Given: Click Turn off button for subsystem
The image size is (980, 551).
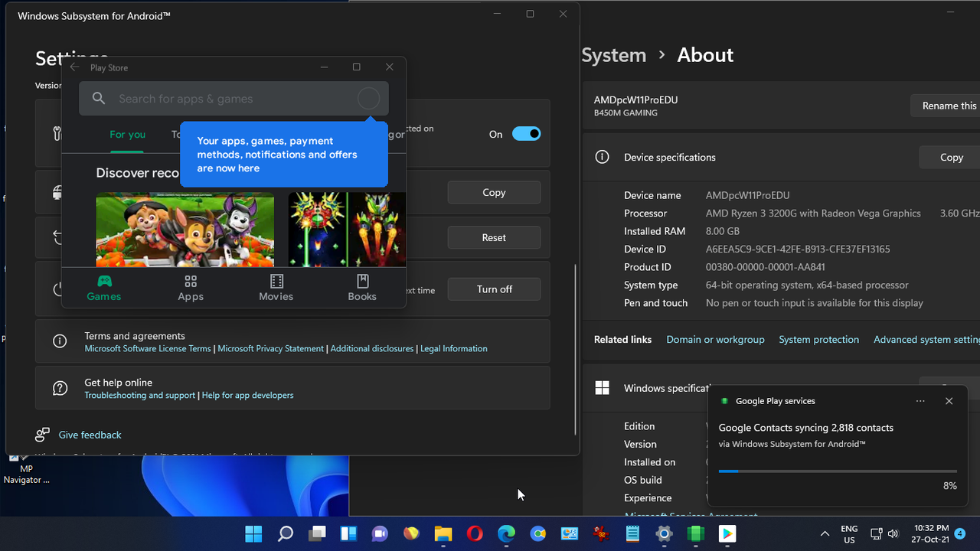Looking at the screenshot, I should point(494,289).
